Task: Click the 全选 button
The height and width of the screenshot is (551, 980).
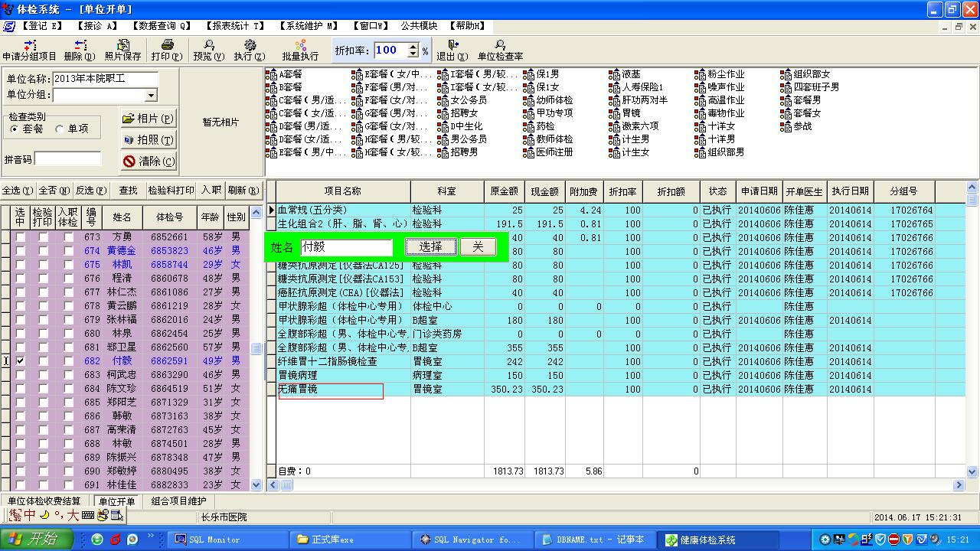Action: pyautogui.click(x=17, y=191)
